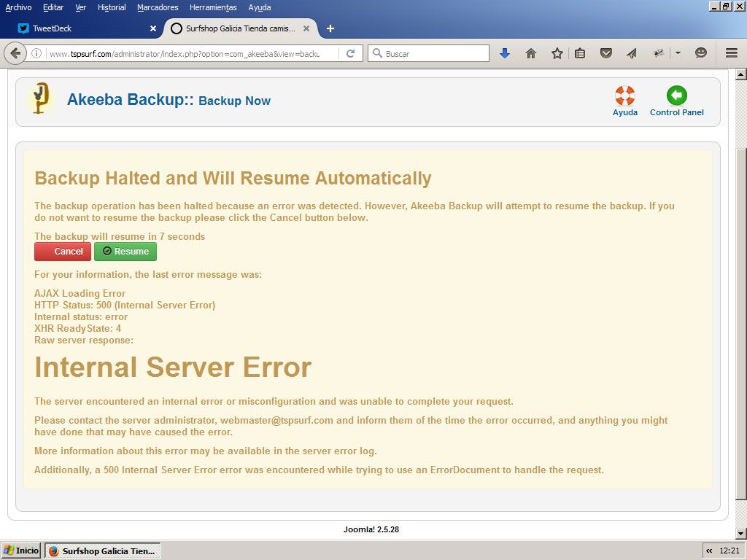Close the TweetDeck tab
Image resolution: width=747 pixels, height=560 pixels.
pos(153,28)
